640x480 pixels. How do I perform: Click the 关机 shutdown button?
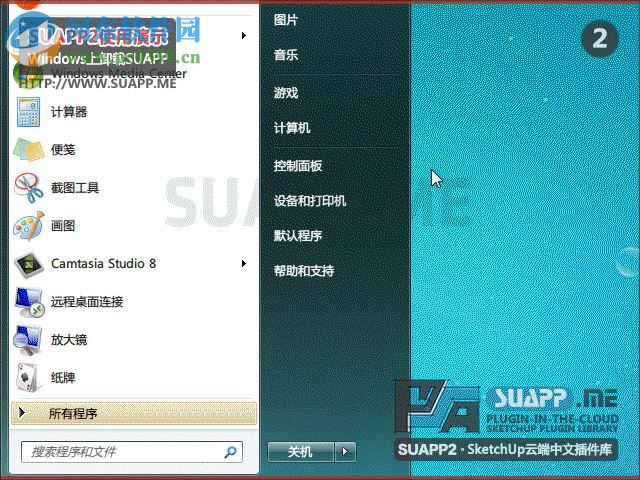[x=301, y=452]
